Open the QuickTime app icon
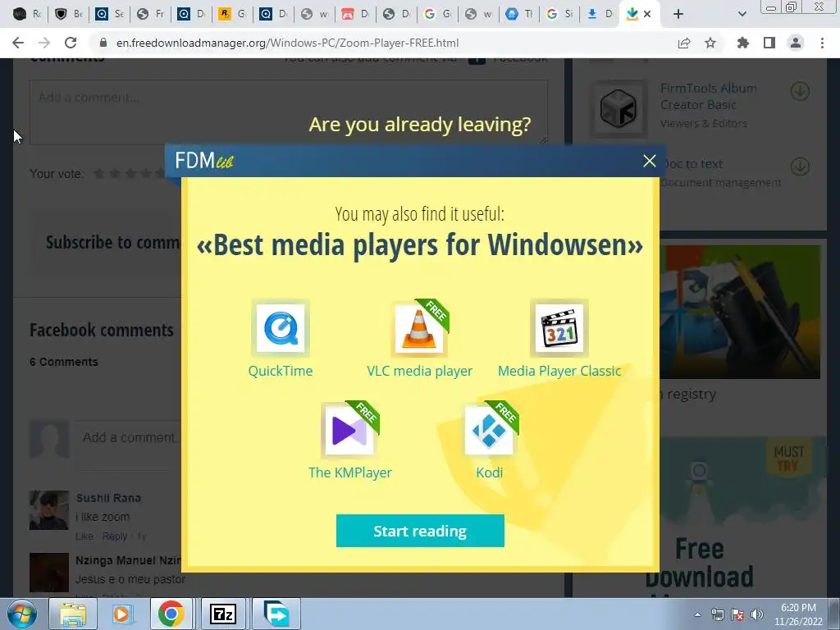The image size is (840, 630). point(281,328)
